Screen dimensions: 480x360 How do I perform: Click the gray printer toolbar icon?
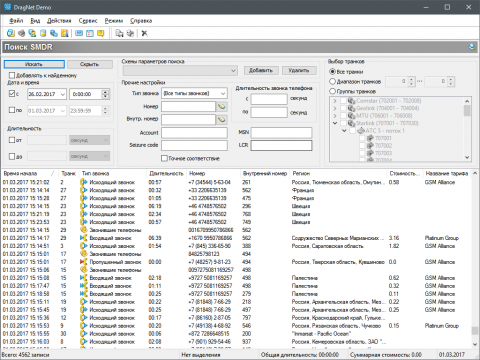tap(21, 33)
